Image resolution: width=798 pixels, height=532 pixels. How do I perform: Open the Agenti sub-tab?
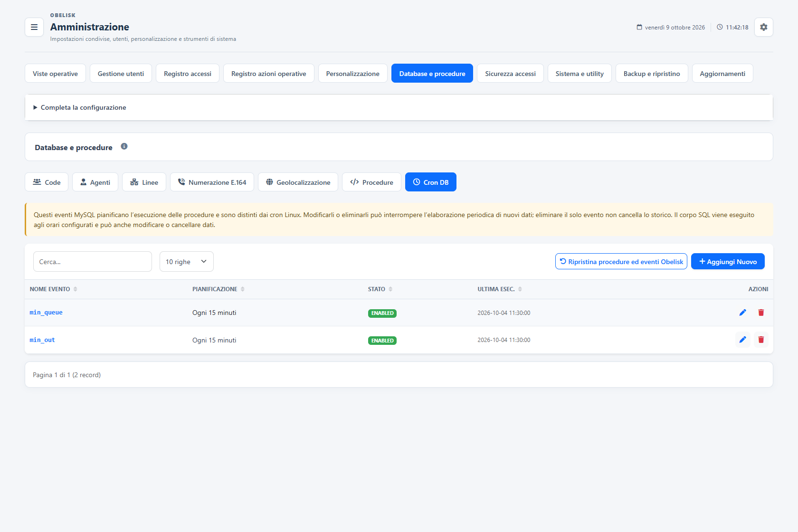95,182
